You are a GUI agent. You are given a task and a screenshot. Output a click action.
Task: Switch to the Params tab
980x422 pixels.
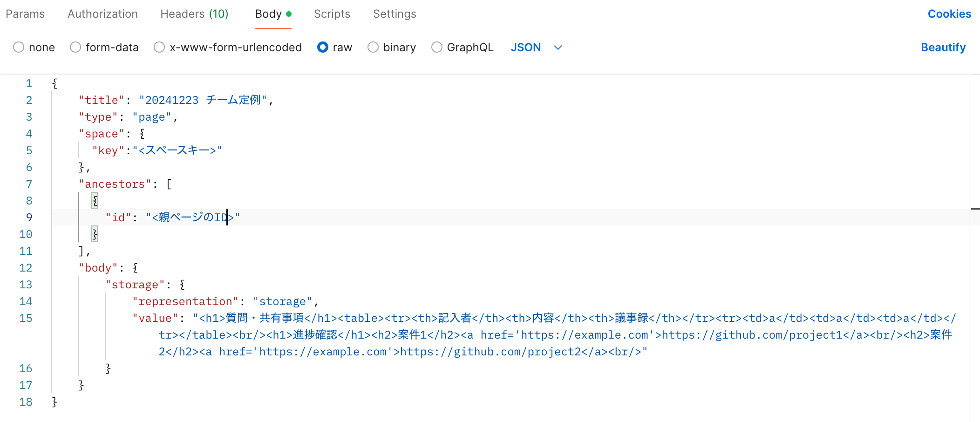pos(25,14)
